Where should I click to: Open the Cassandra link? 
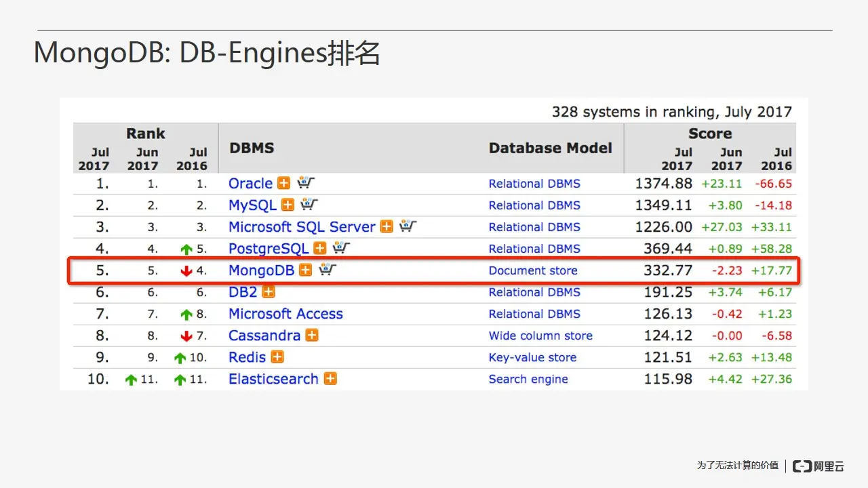[264, 335]
